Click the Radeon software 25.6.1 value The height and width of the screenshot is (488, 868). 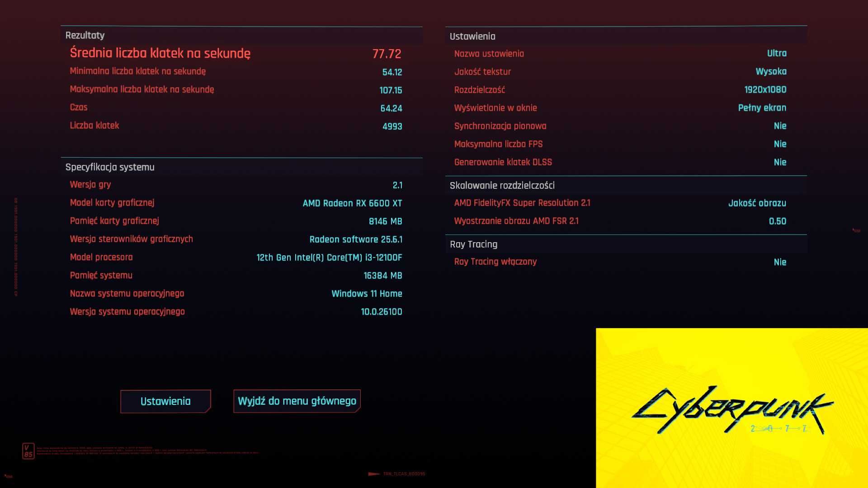[x=356, y=239]
